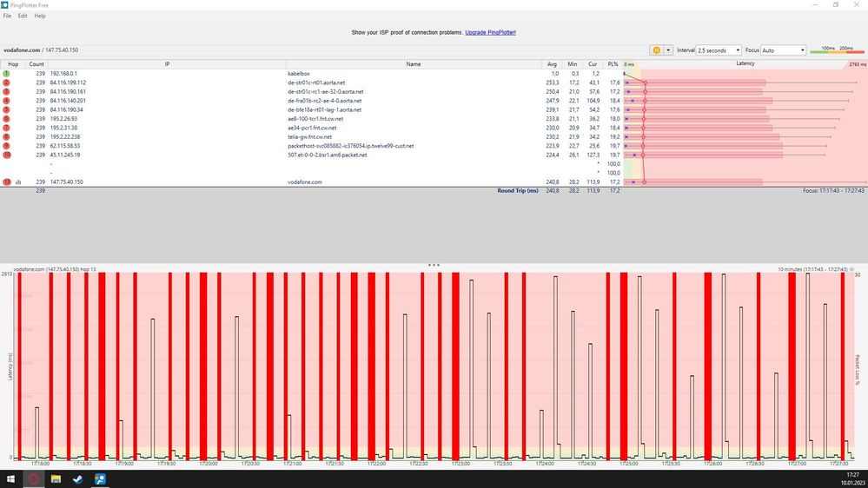Click the green hop 1 circle icon
This screenshot has height=488, width=868.
(7, 73)
